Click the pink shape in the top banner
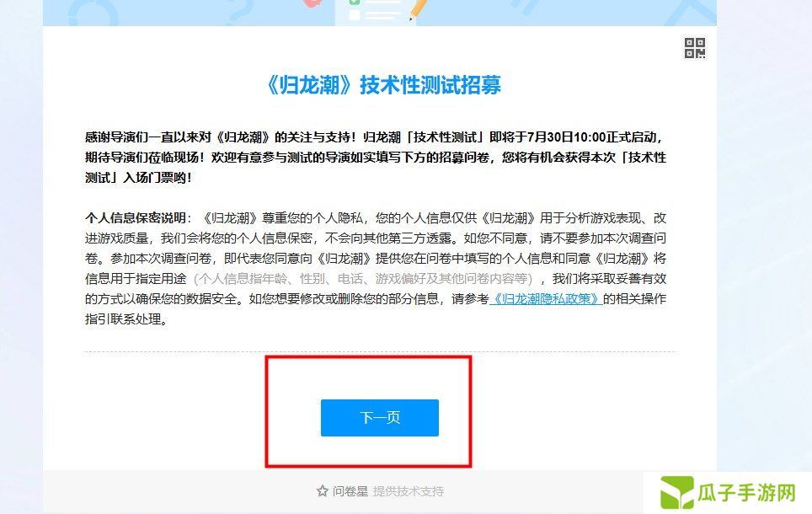Image resolution: width=812 pixels, height=514 pixels. [311, 3]
